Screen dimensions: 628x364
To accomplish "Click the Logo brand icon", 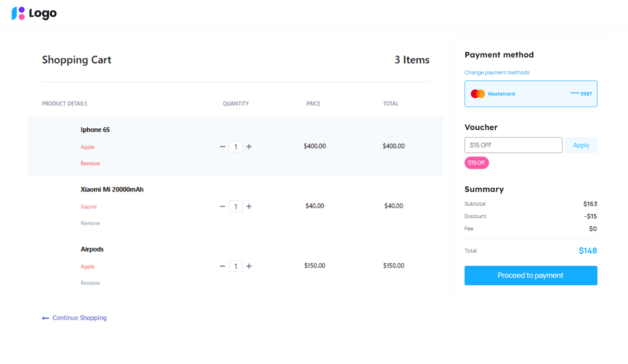I will point(18,13).
